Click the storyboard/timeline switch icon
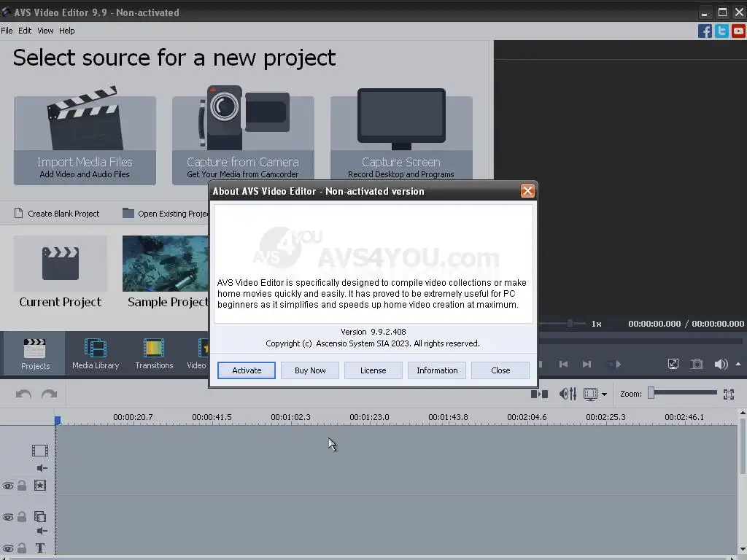Image resolution: width=747 pixels, height=560 pixels. pos(539,394)
